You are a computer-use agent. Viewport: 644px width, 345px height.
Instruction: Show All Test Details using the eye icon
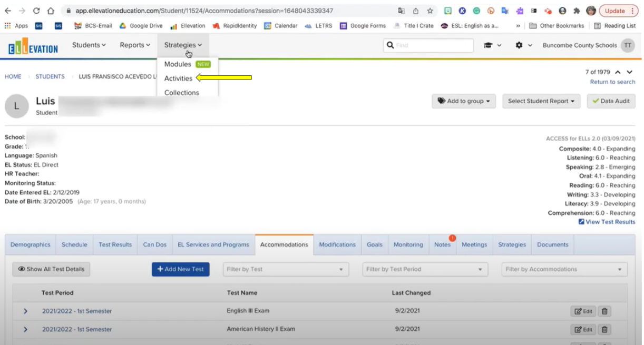click(x=51, y=269)
